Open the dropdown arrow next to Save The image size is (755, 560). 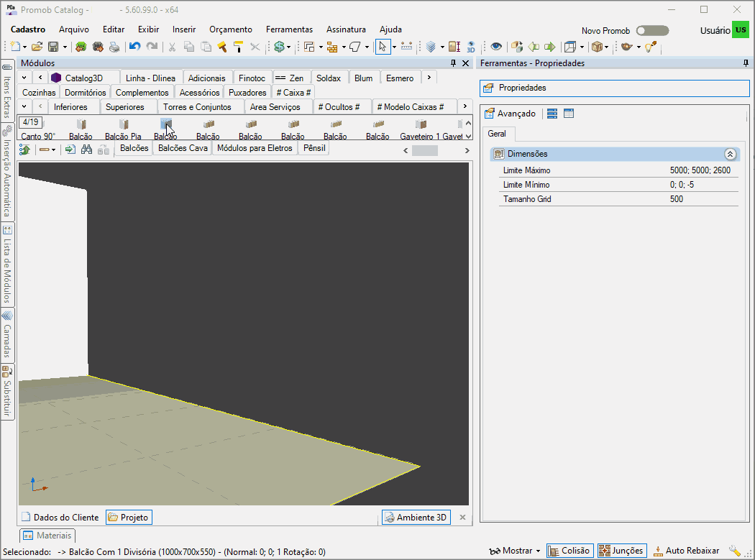pos(65,47)
